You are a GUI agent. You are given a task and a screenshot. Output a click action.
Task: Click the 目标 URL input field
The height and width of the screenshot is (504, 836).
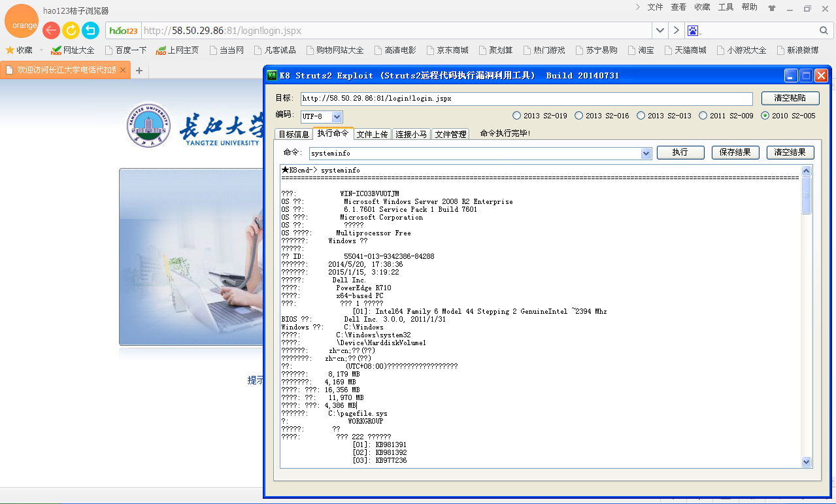(x=526, y=99)
